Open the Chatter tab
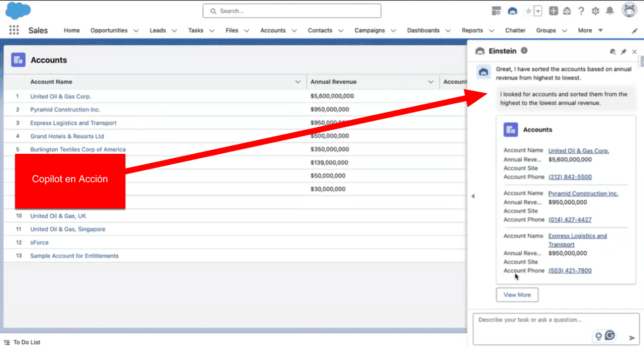 pos(515,30)
